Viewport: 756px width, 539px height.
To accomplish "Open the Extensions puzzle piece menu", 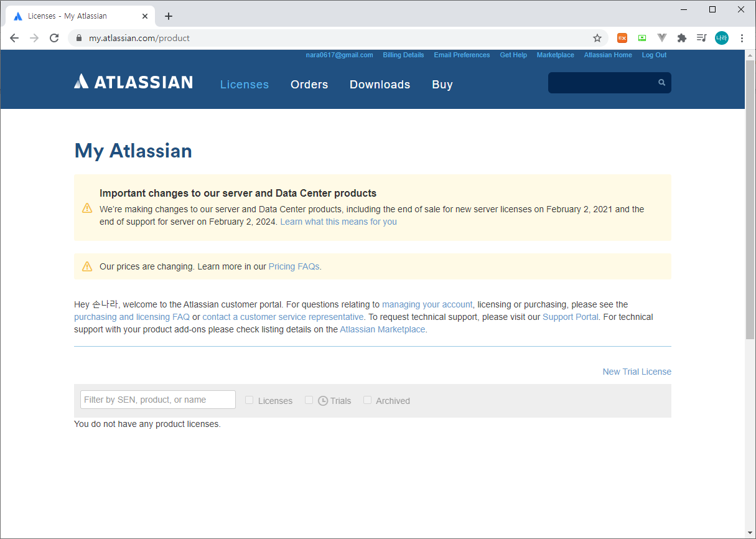I will (x=682, y=38).
